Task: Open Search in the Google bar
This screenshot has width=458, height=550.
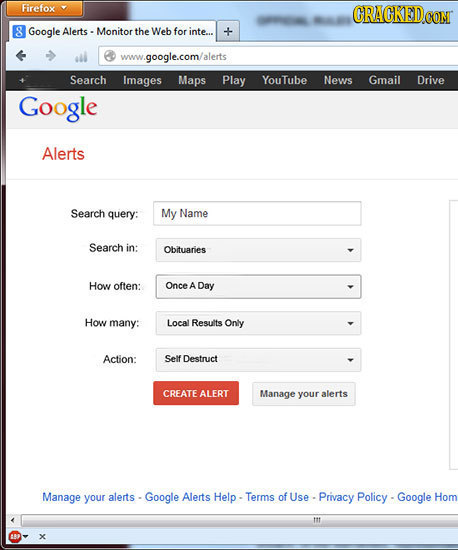Action: click(88, 80)
